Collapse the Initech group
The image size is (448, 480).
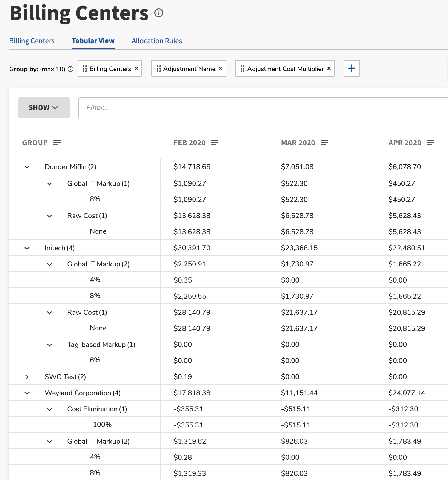pyautogui.click(x=27, y=248)
